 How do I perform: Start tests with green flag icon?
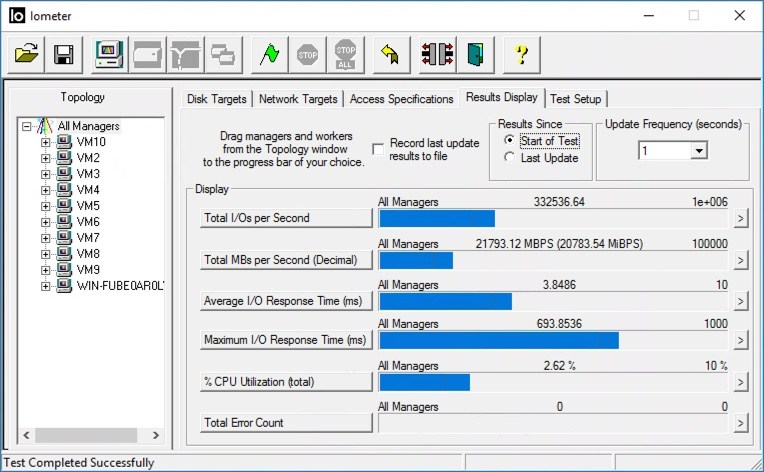tap(269, 55)
